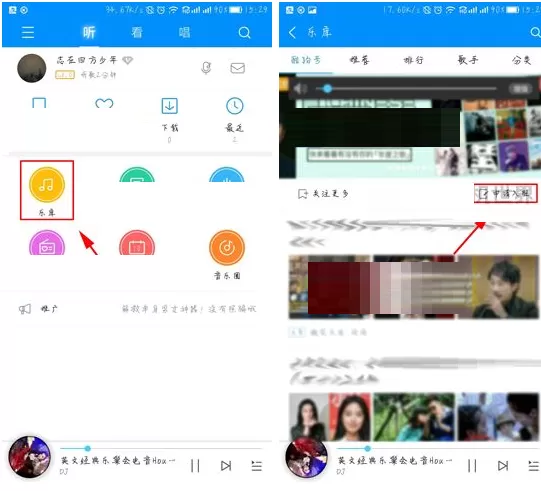Tap album art in right screen player
The image size is (541, 491).
[306, 457]
